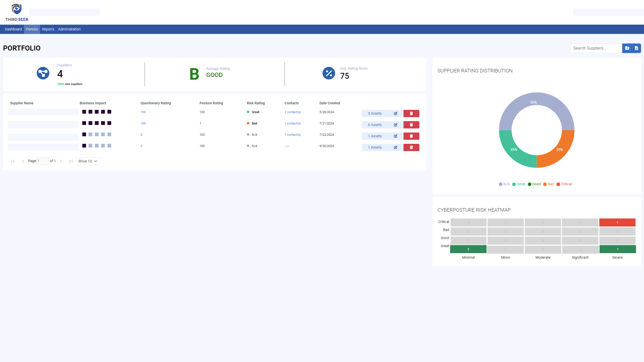Open 1 Assets for supplier created 7/22/2024
Image resolution: width=644 pixels, height=362 pixels.
click(x=375, y=136)
